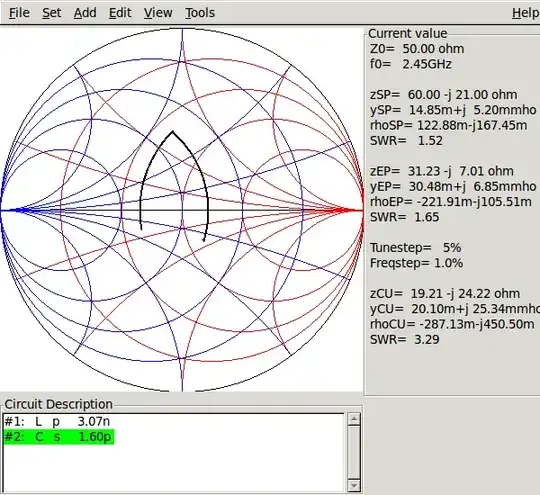The image size is (540, 495).
Task: Open the File menu
Action: point(19,13)
